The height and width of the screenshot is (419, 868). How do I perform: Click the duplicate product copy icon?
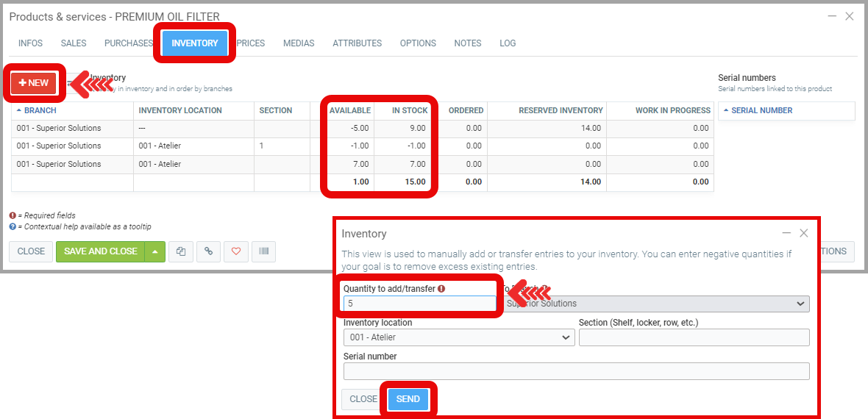pyautogui.click(x=181, y=251)
